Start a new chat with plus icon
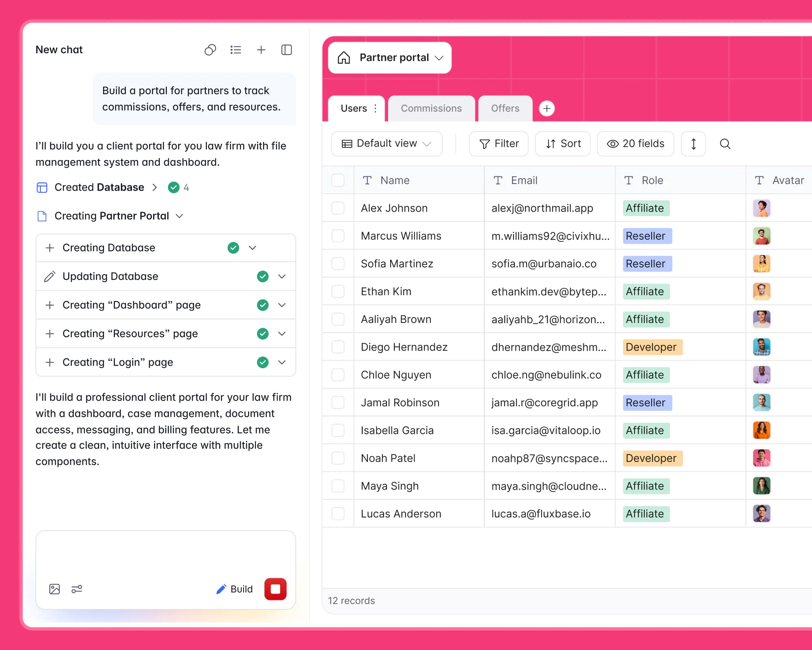This screenshot has height=650, width=812. pyautogui.click(x=261, y=50)
